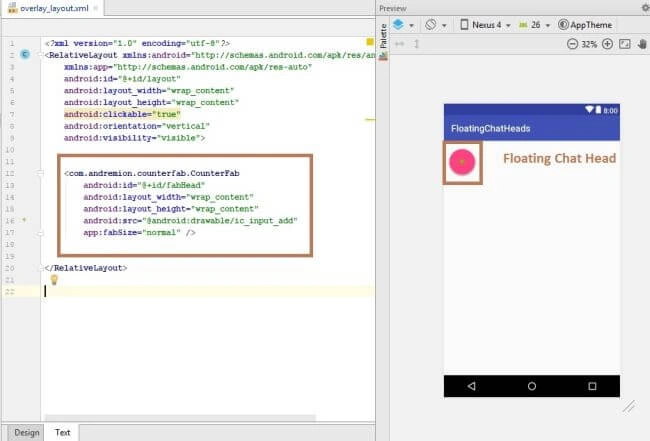
Task: Switch to the Design tab
Action: (26, 432)
